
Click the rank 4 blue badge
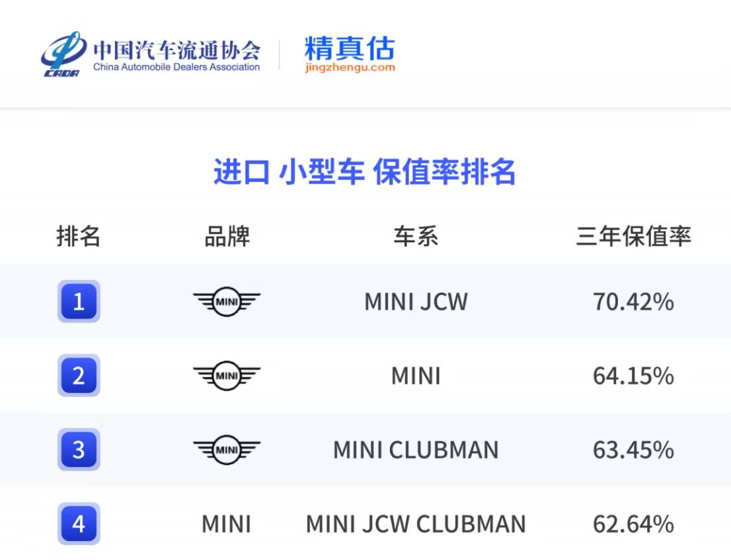79,523
